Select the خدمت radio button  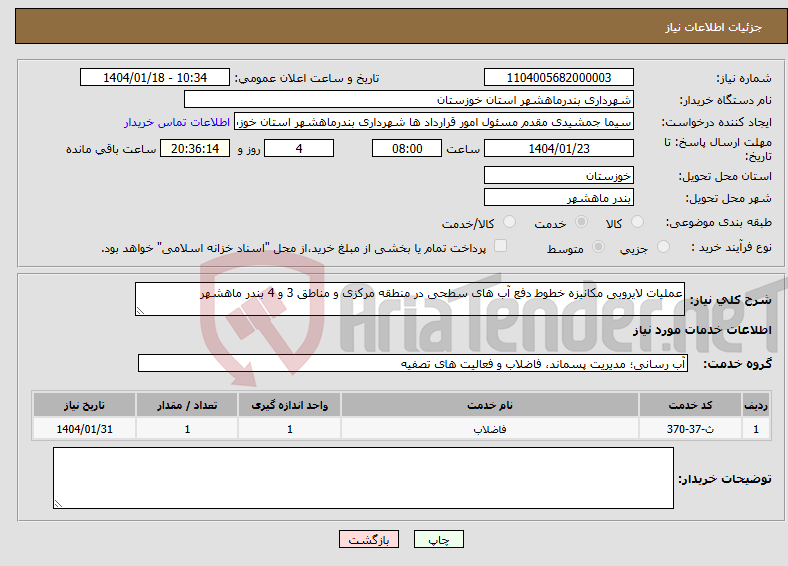click(x=581, y=222)
